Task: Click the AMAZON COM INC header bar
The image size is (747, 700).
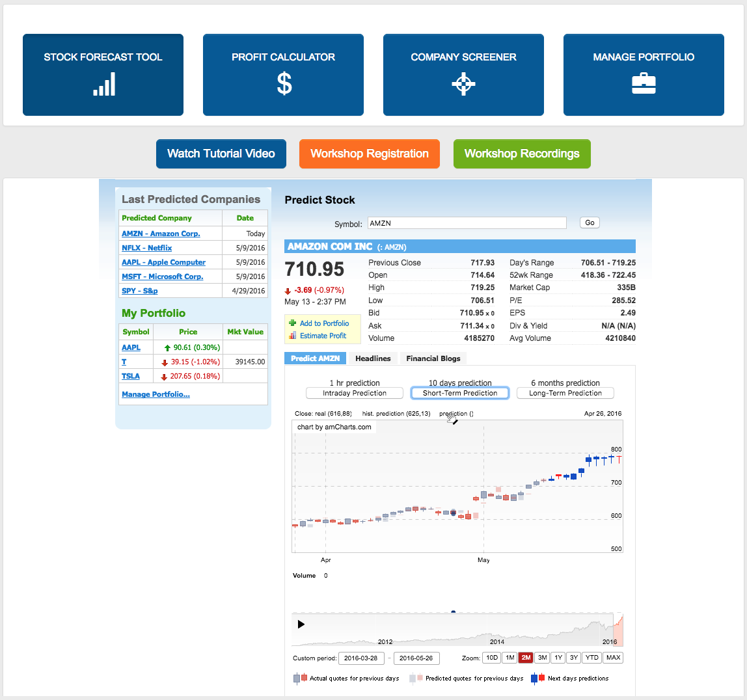Action: click(x=460, y=246)
